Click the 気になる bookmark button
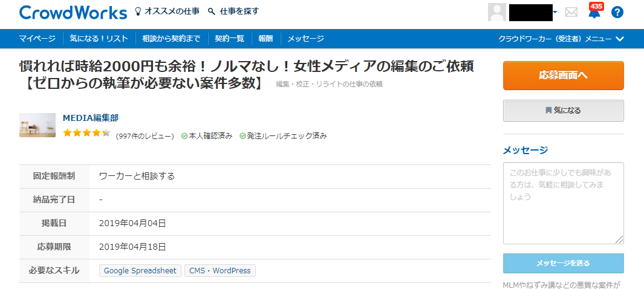The width and height of the screenshot is (644, 289). (x=563, y=111)
